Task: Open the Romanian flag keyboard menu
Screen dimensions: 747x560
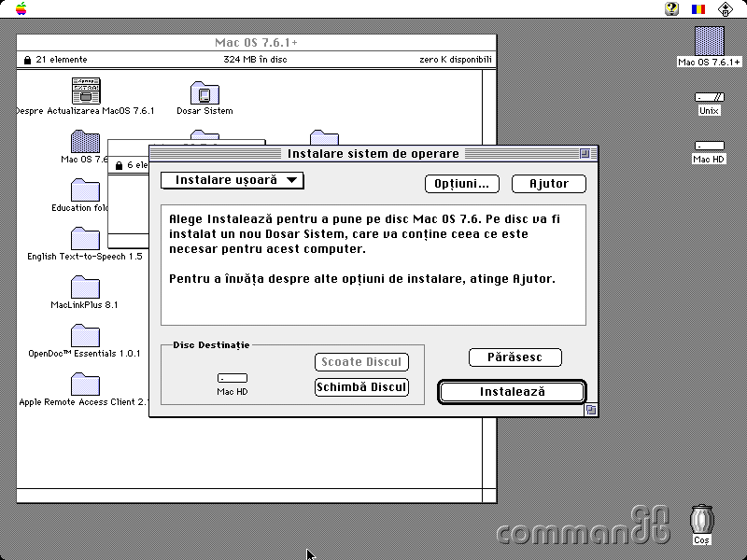Action: 698,8
